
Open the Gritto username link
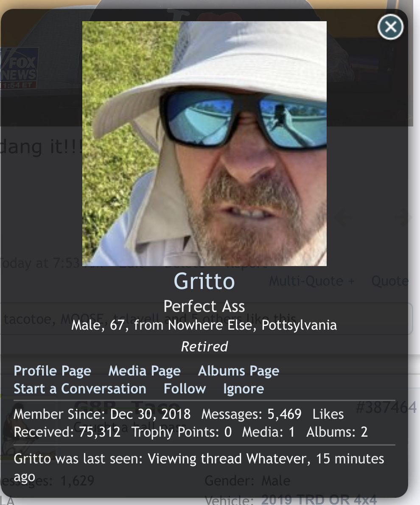point(204,281)
